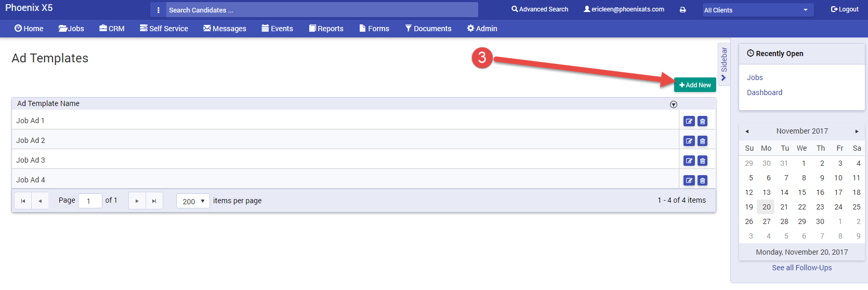Edit the Job Ad 1 template
The image size is (868, 290).
tap(689, 121)
